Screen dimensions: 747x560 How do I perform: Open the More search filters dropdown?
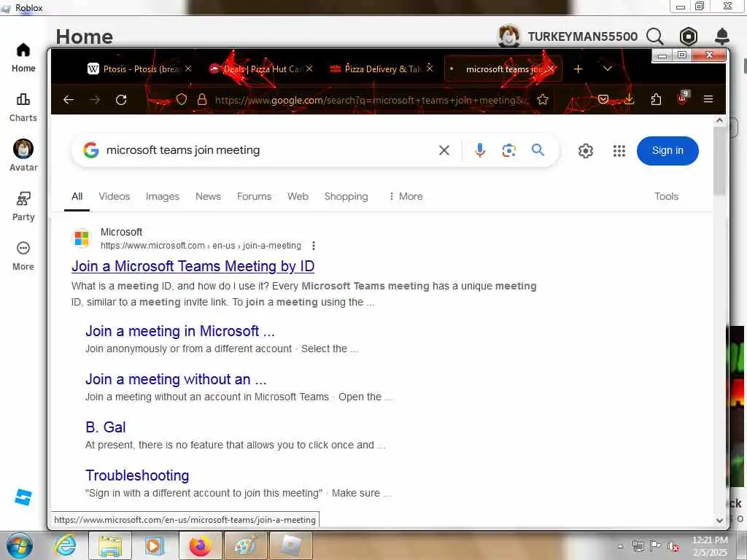pos(406,196)
